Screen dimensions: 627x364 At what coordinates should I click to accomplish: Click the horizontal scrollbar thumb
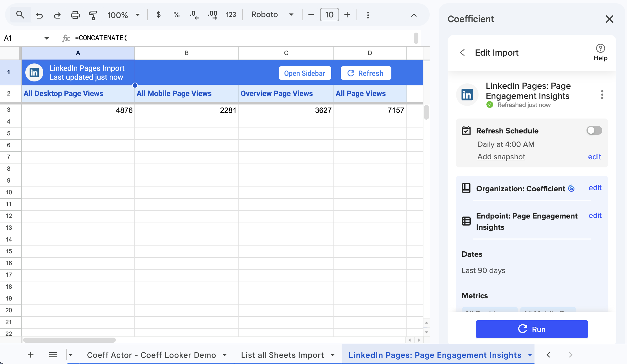[x=69, y=340]
